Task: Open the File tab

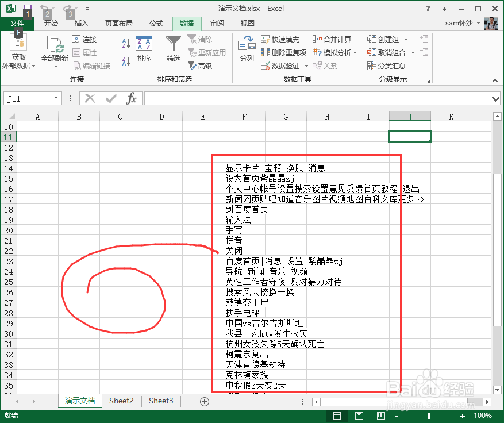Action: 17,23
